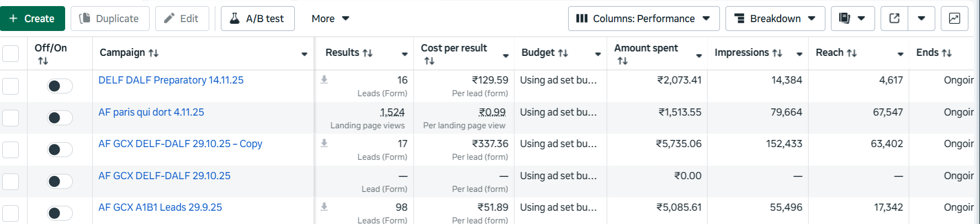Expand the Breakdown dropdown
Screen dimensions: 980x224
[775, 18]
